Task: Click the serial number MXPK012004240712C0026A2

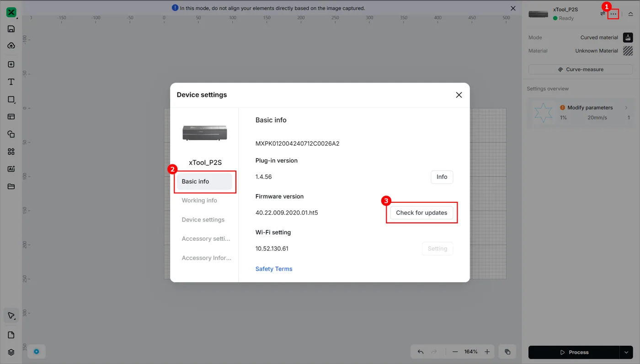Action: 298,143
